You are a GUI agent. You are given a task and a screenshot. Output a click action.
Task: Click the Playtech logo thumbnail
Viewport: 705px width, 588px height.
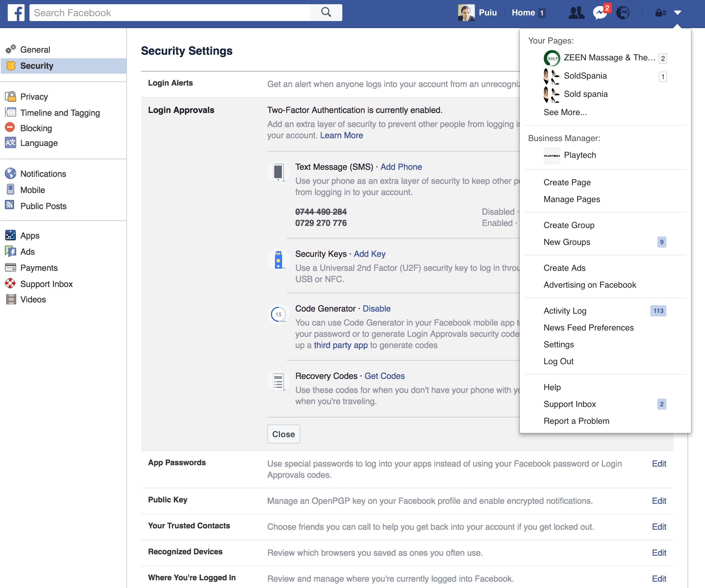[x=552, y=156]
